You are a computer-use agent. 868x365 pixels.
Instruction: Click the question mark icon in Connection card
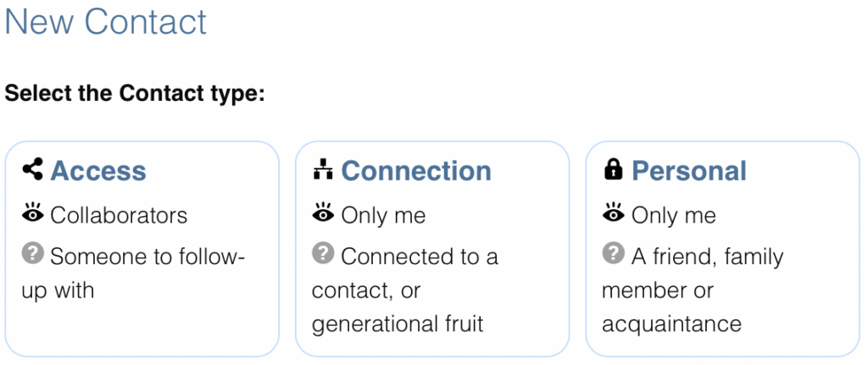(323, 254)
